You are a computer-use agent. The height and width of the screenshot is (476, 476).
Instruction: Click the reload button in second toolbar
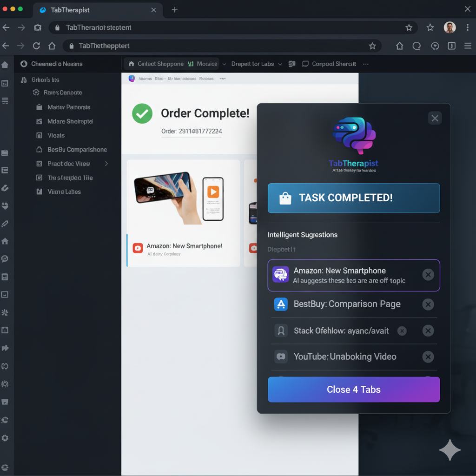pos(36,46)
